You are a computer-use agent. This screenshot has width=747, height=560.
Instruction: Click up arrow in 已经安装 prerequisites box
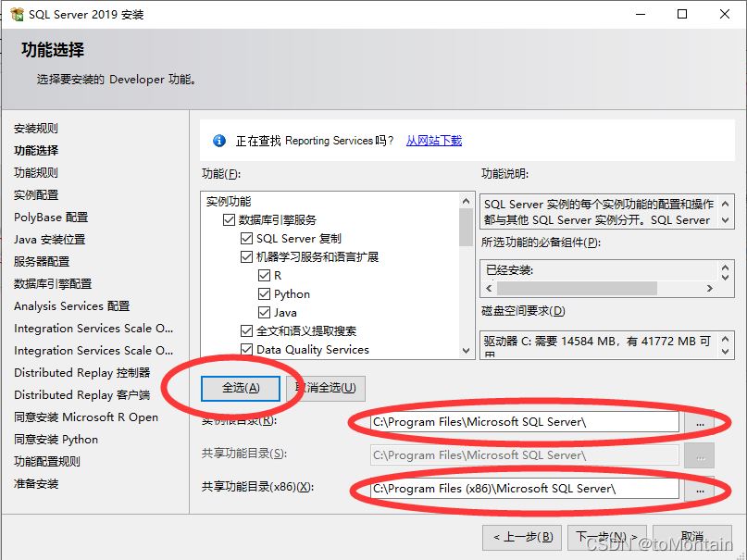tap(725, 268)
